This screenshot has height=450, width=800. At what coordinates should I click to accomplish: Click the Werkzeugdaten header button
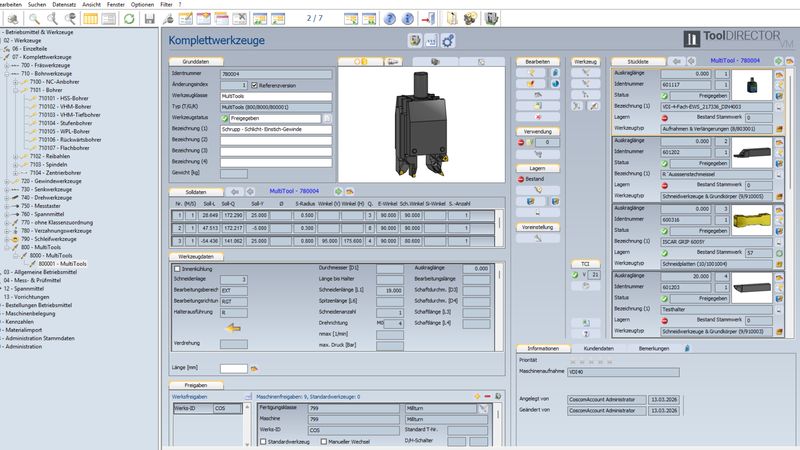tap(196, 257)
